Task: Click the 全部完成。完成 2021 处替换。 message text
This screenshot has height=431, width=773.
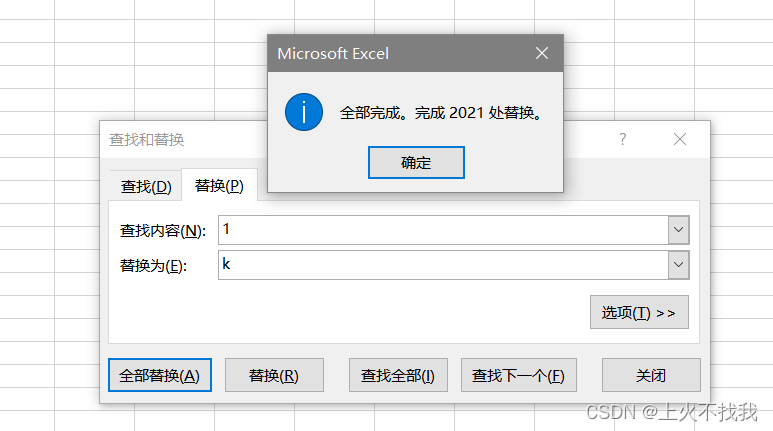Action: click(442, 113)
